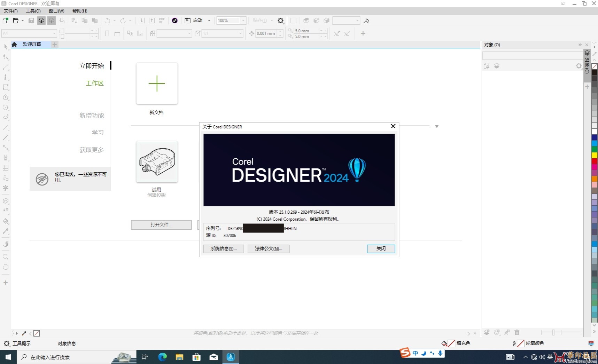598x364 pixels.
Task: Select the Rectangle tool in the toolbox
Action: click(x=6, y=87)
